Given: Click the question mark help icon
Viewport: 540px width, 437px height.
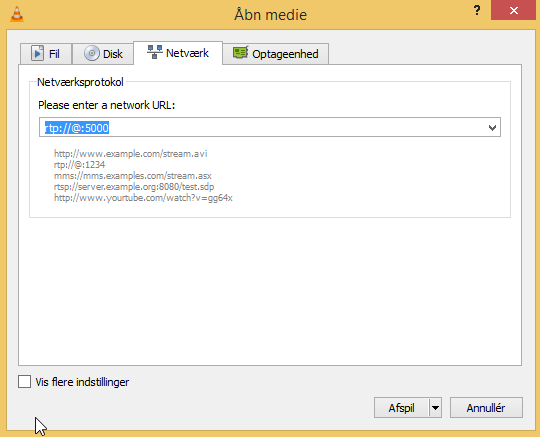Looking at the screenshot, I should pos(477,11).
